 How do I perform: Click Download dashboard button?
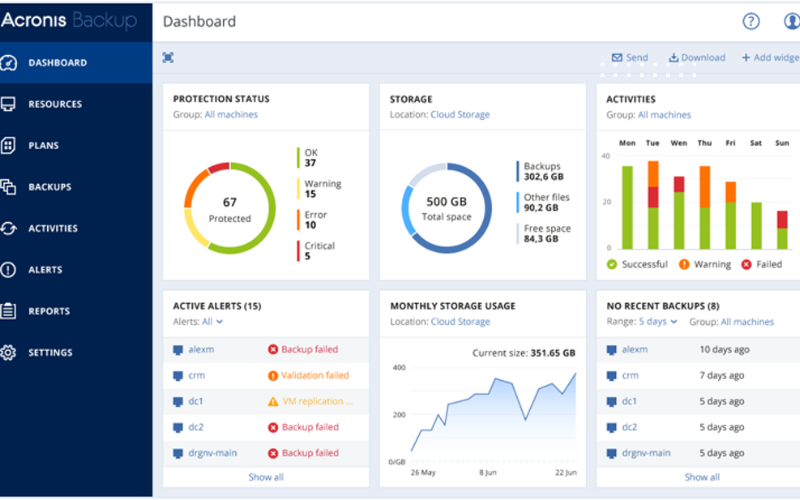[x=697, y=58]
